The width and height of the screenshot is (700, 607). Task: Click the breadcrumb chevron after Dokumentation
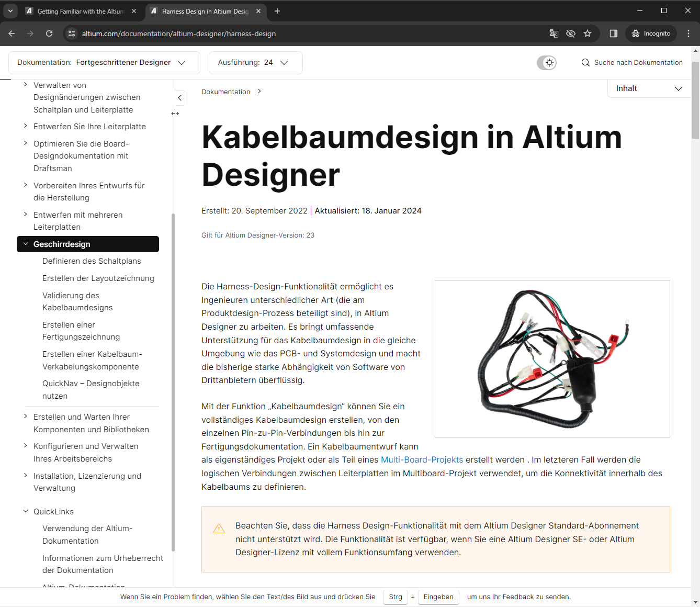[259, 92]
